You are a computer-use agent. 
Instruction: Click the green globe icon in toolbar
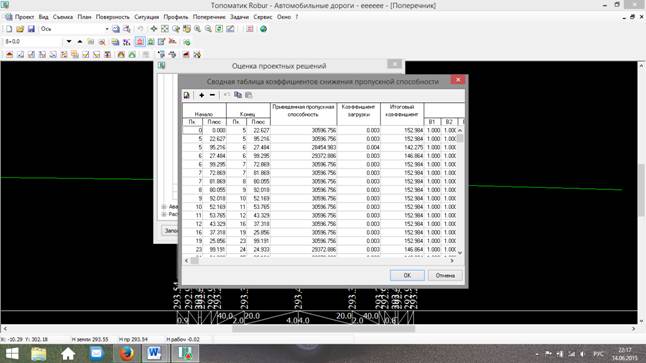tap(263, 29)
